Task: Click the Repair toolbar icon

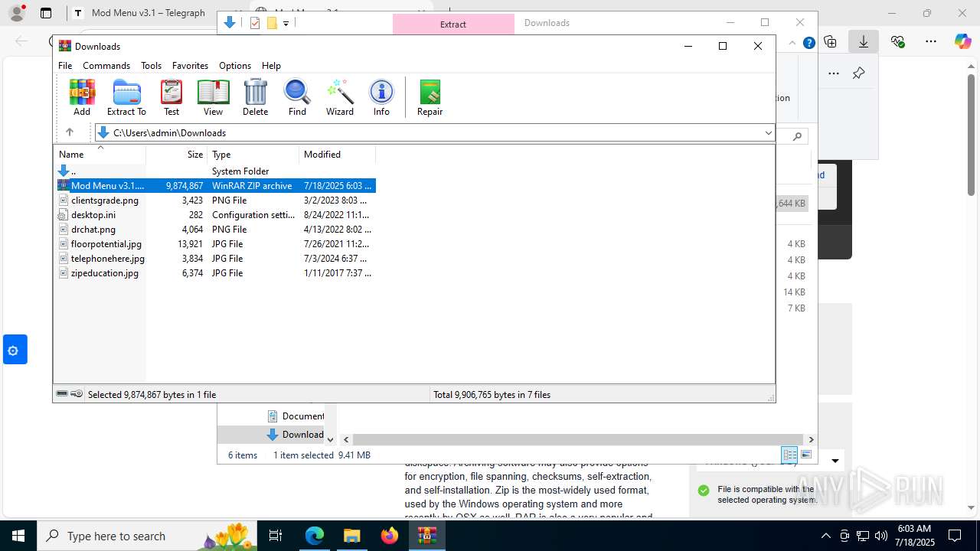Action: coord(430,97)
